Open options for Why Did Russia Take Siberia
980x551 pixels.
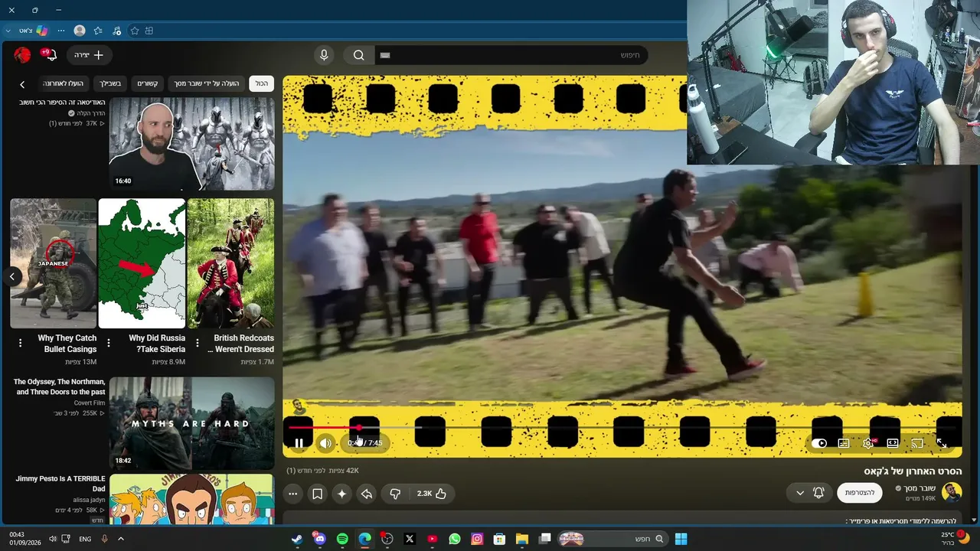coord(109,344)
